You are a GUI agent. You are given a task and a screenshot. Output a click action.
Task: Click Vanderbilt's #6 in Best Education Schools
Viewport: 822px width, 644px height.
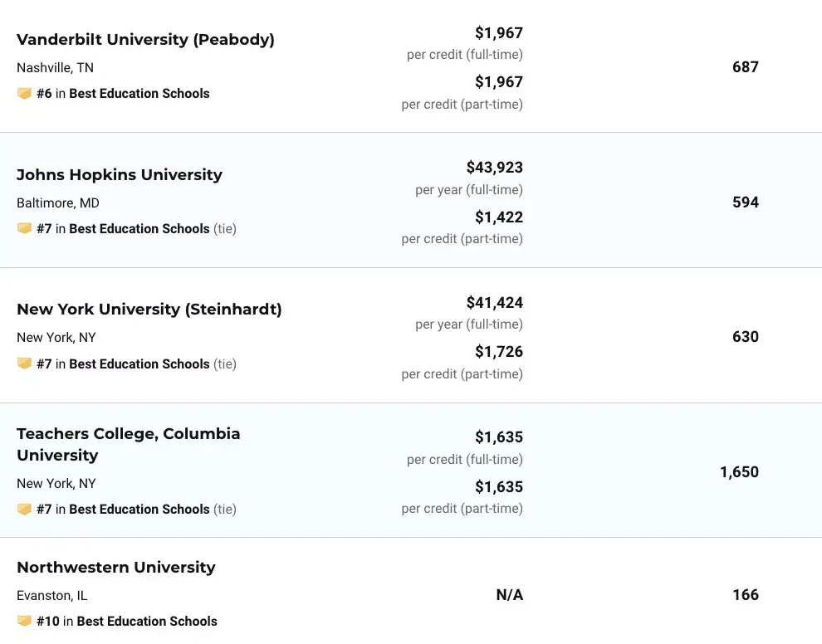click(123, 94)
